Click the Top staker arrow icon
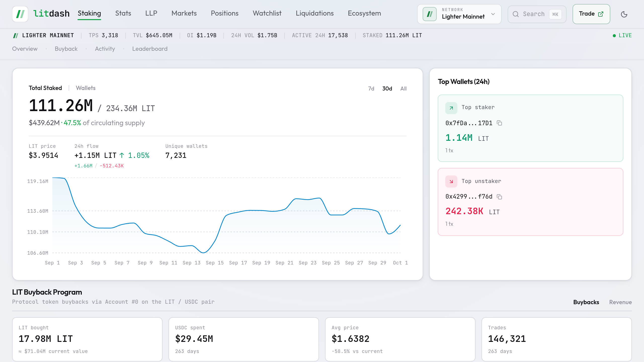The width and height of the screenshot is (644, 362). coord(451,108)
